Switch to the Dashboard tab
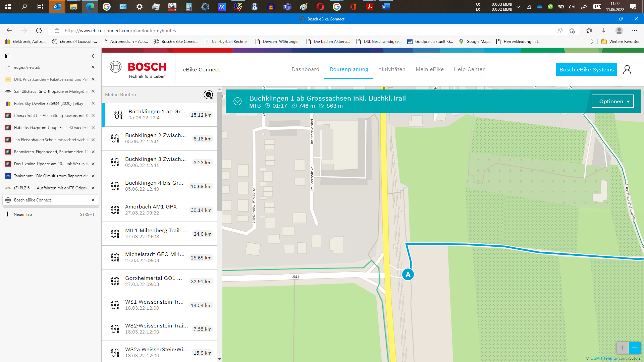The width and height of the screenshot is (644, 362). (305, 69)
